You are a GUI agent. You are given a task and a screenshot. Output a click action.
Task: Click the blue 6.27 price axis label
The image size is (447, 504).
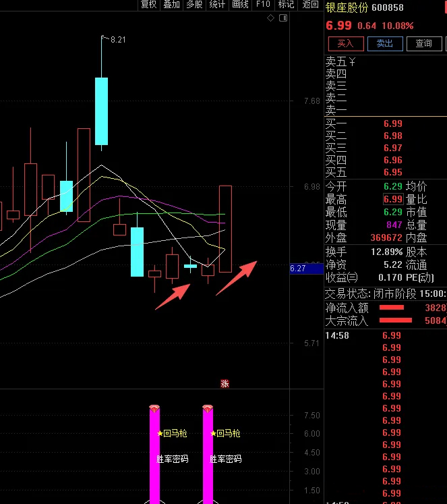pos(298,268)
